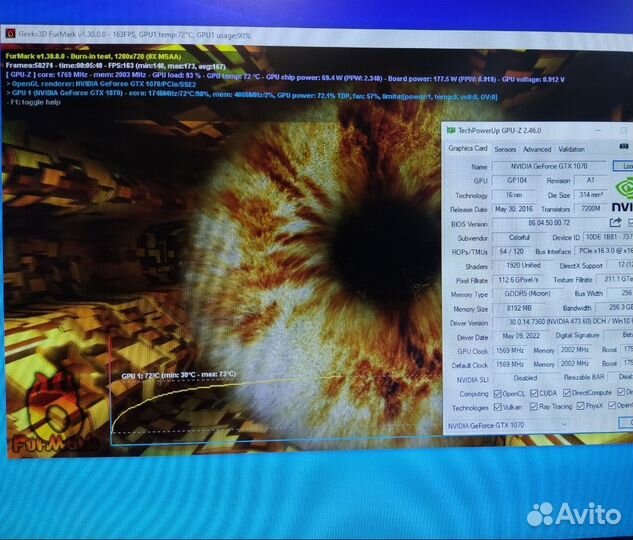Click 'GPU 1: 72°C (min: 39°C - max: 73°C)' label
This screenshot has height=540, width=633.
click(x=178, y=375)
